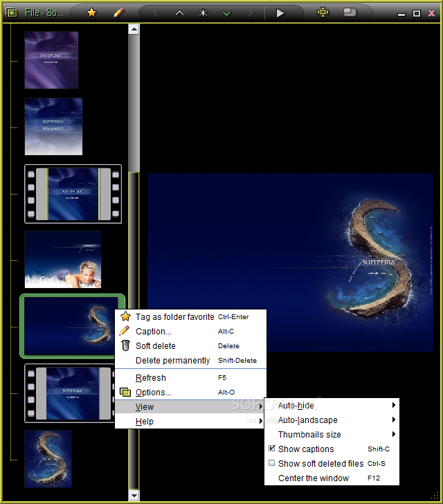Click the gold star favorite toolbar icon
This screenshot has height=504, width=443.
tap(91, 12)
